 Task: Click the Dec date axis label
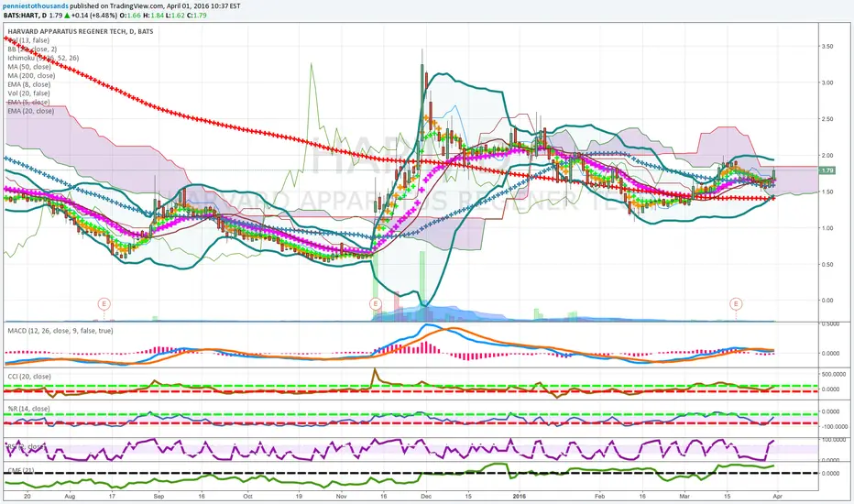[x=426, y=497]
